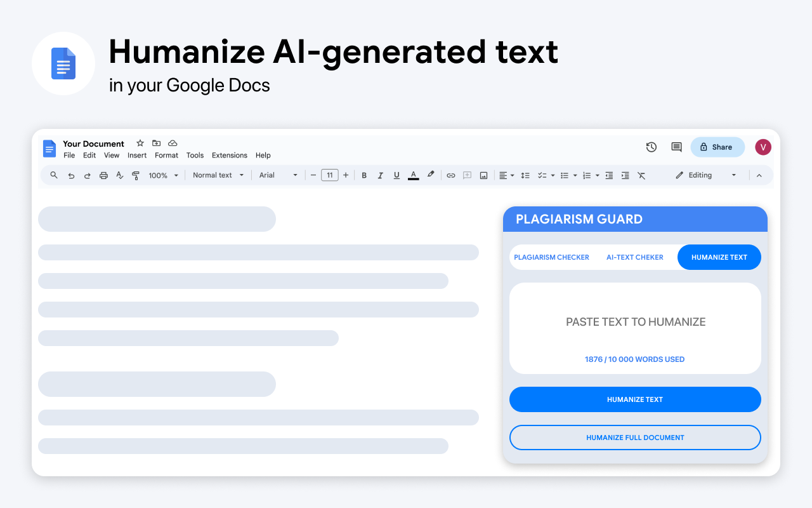This screenshot has width=812, height=508.
Task: Open the comments history icon
Action: point(676,147)
